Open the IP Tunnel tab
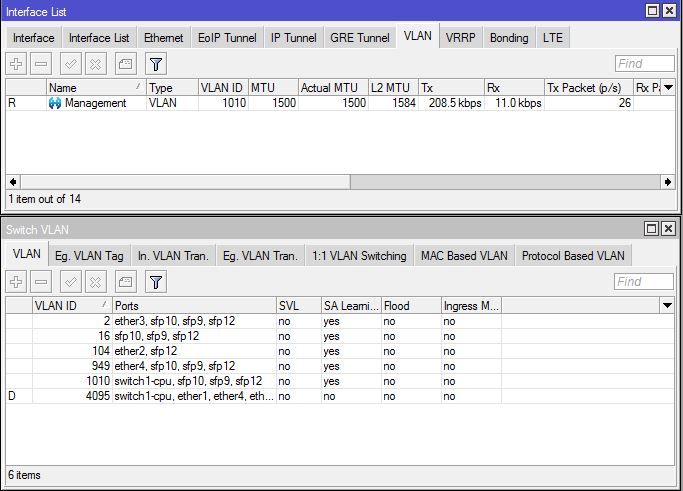 tap(294, 38)
